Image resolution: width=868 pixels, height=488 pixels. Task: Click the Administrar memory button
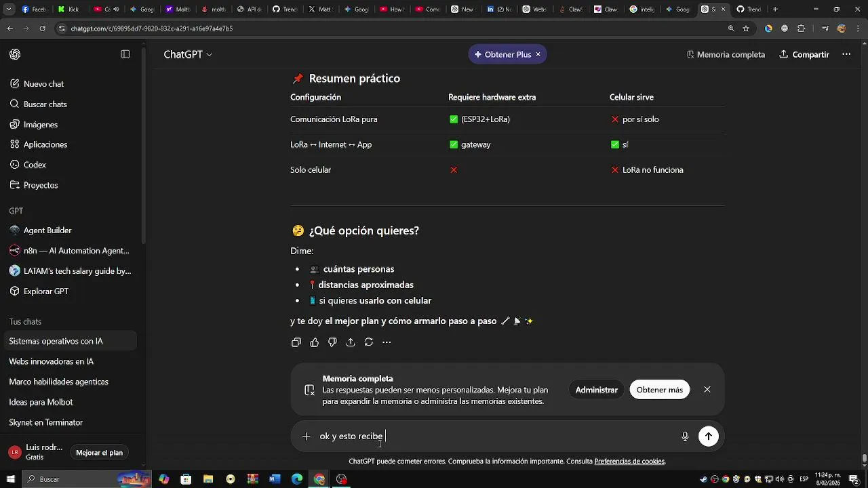click(597, 390)
